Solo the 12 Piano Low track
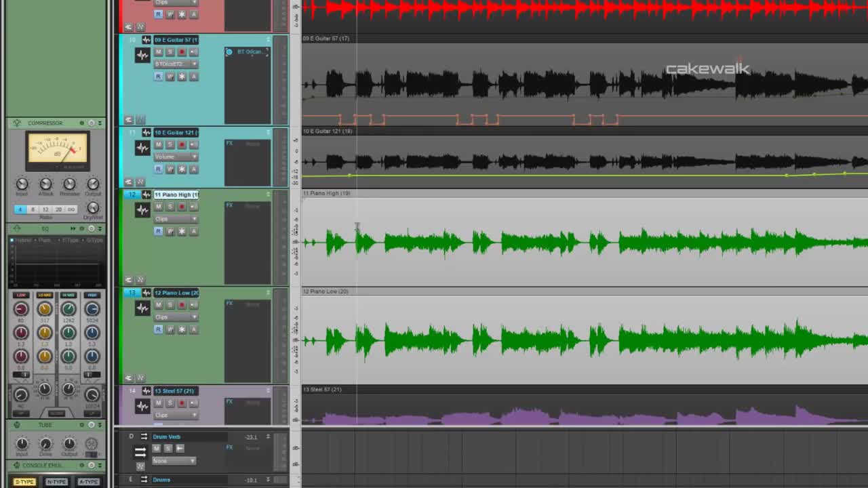The image size is (868, 488). tap(170, 305)
